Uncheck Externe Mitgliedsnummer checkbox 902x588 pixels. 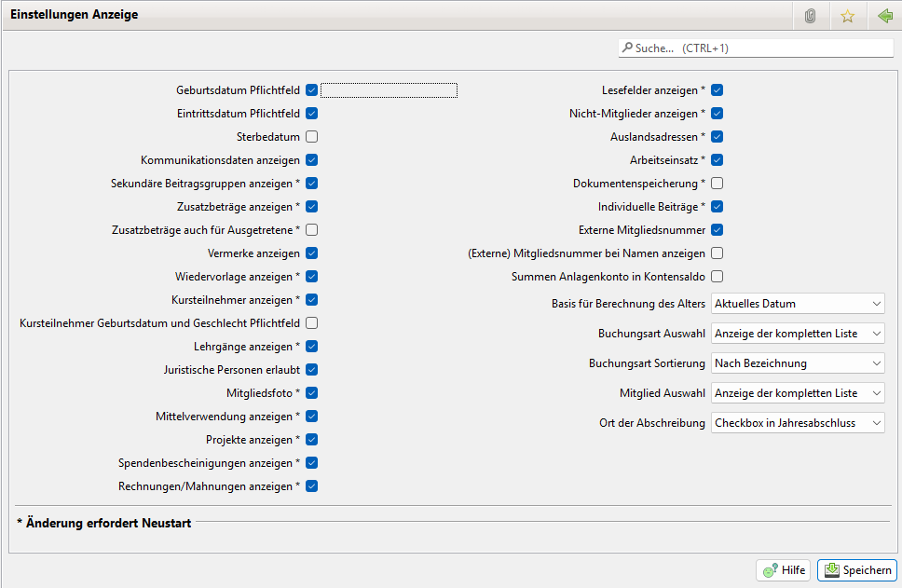point(717,230)
